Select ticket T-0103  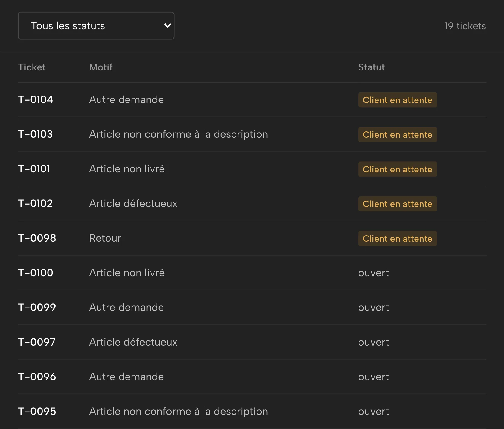click(x=36, y=134)
